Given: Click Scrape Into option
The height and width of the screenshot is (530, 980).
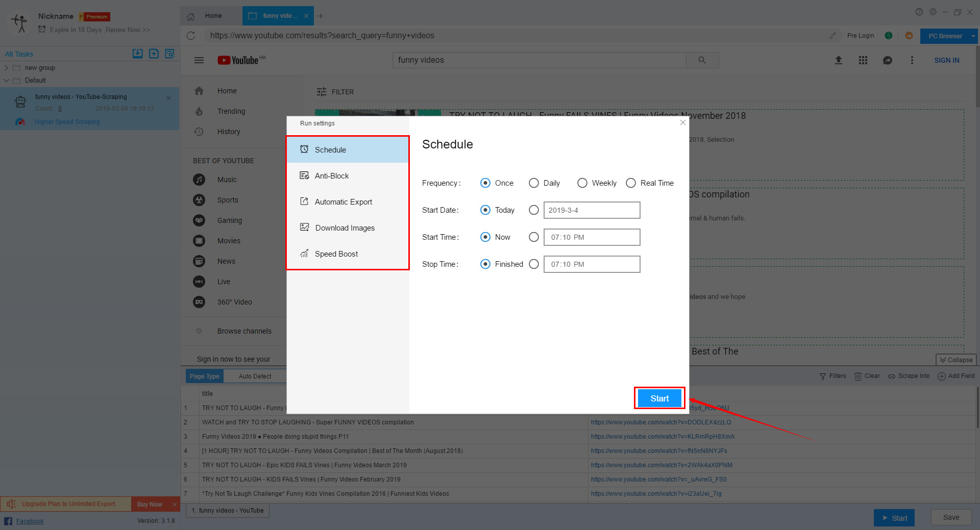Looking at the screenshot, I should tap(909, 376).
